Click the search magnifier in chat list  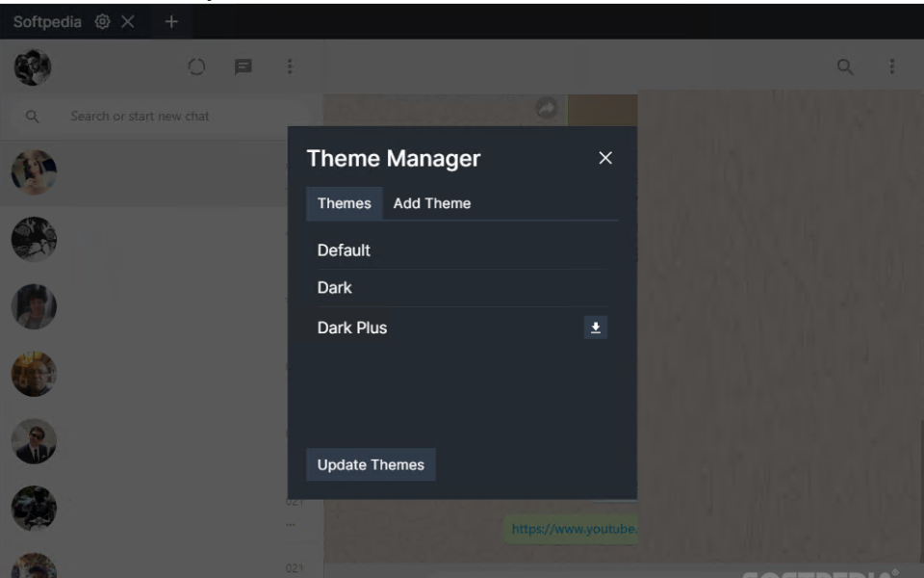(33, 117)
